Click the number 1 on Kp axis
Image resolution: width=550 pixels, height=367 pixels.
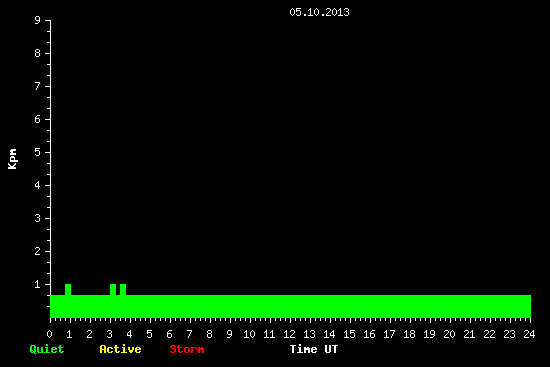tap(38, 284)
